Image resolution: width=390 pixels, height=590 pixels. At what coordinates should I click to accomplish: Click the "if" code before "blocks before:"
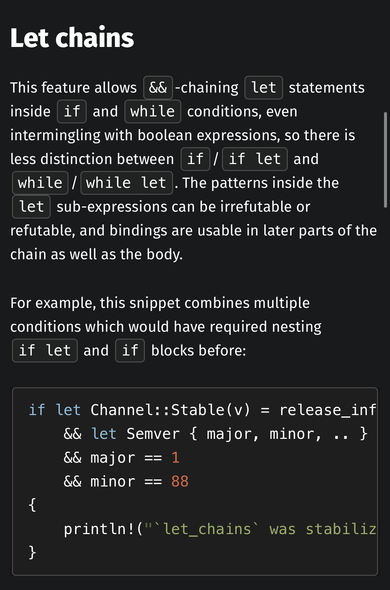pyautogui.click(x=130, y=351)
